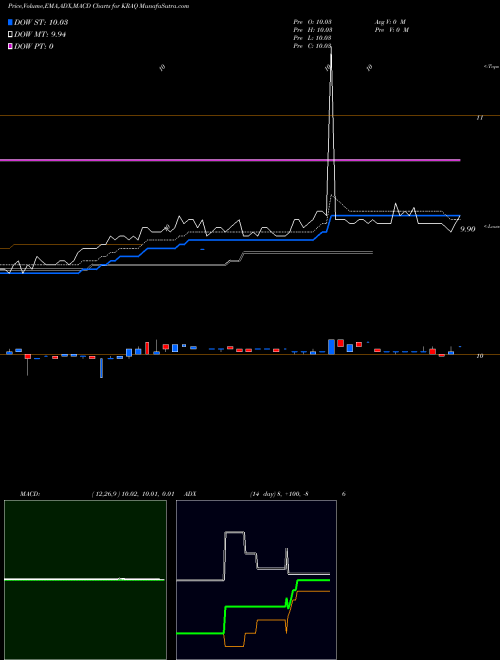Click the 'ADX' panel heading
This screenshot has height=660, width=500.
(x=190, y=494)
